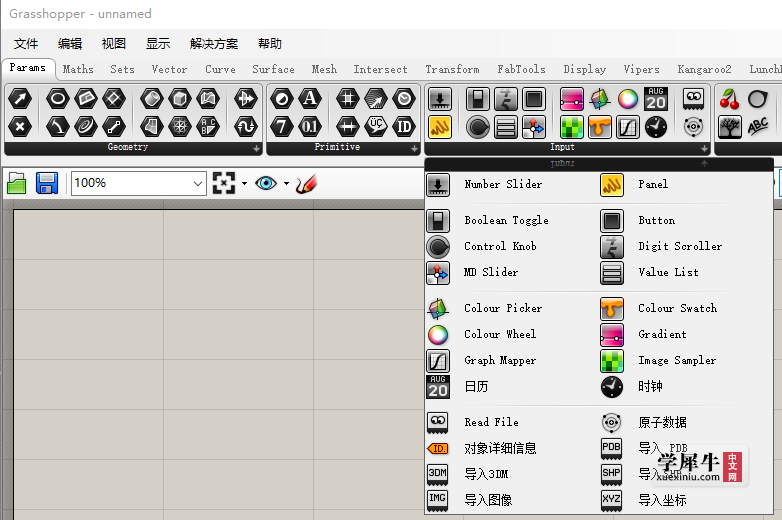The width and height of the screenshot is (782, 520).
Task: Expand the Primitive panel dropdown
Action: [x=414, y=149]
